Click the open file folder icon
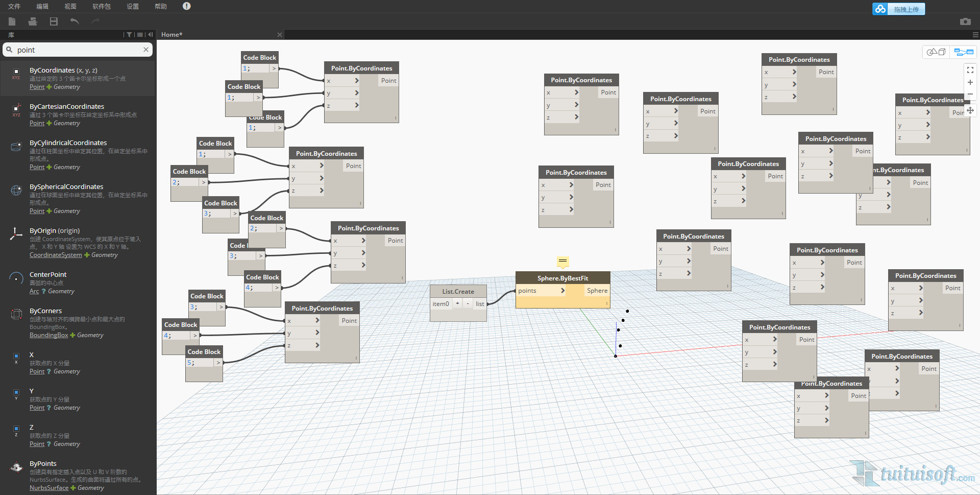This screenshot has width=980, height=495. 33,21
